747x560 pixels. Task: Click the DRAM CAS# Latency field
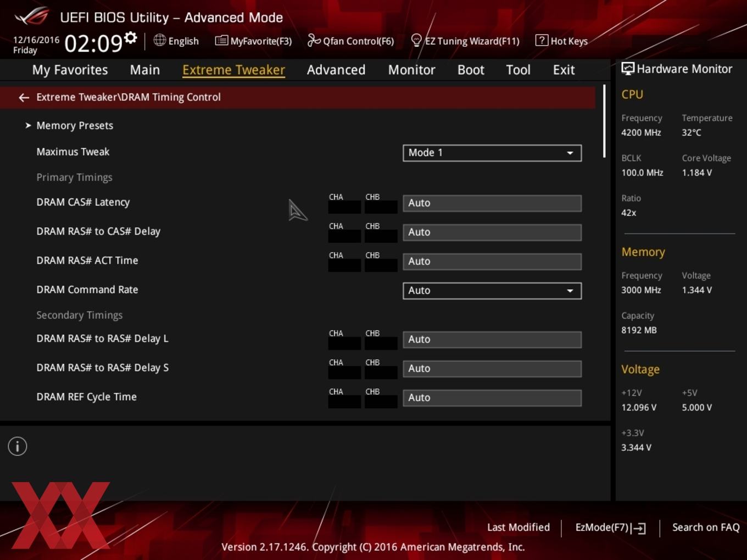(492, 203)
